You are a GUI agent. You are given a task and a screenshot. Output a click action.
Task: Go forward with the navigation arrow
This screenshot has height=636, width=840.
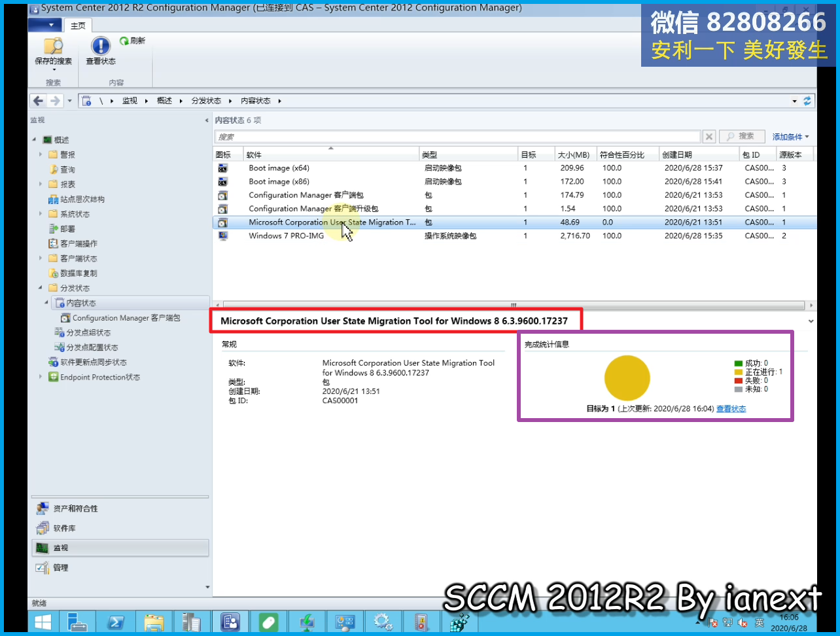(55, 101)
